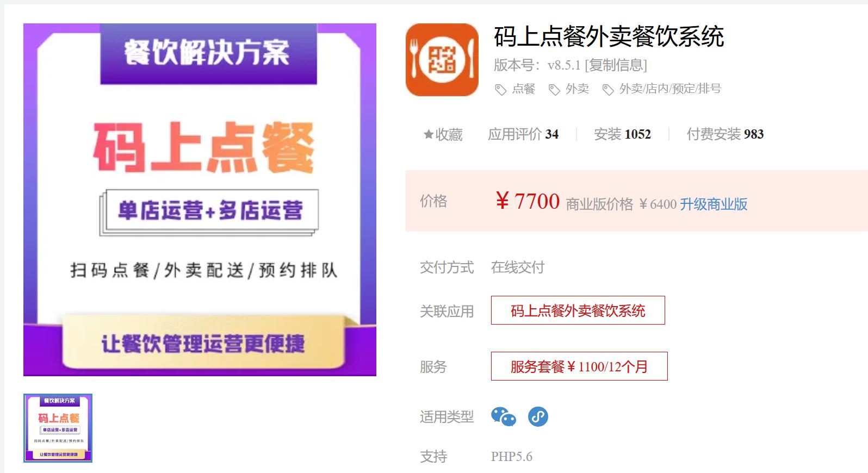Click the WeChat official account icon
The width and height of the screenshot is (868, 473).
coord(504,417)
